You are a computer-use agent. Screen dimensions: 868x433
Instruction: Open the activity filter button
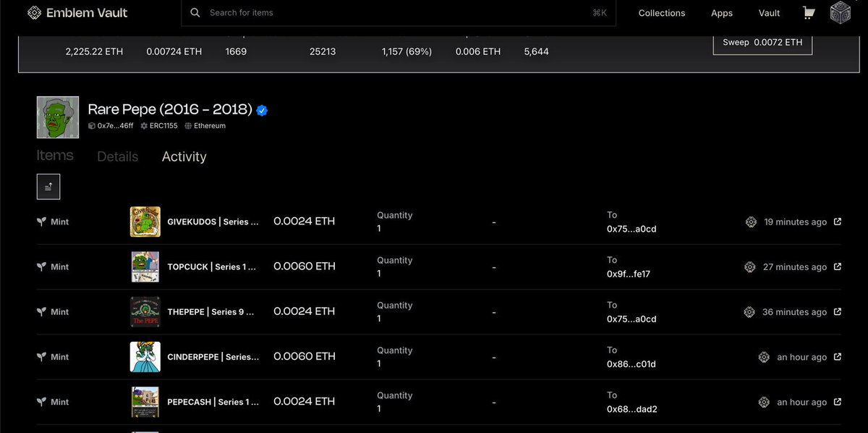[x=48, y=187]
